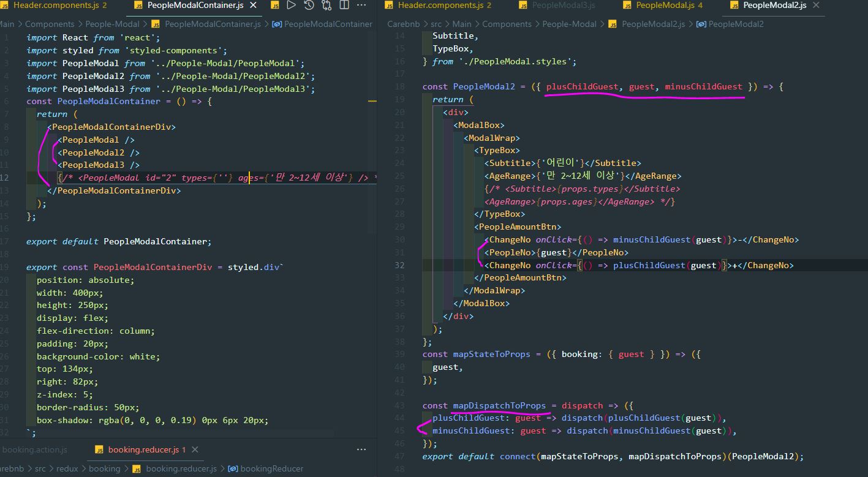The width and height of the screenshot is (868, 477).
Task: Open the PeopleModalContainer breadcrumb symbol text
Action: (x=328, y=24)
